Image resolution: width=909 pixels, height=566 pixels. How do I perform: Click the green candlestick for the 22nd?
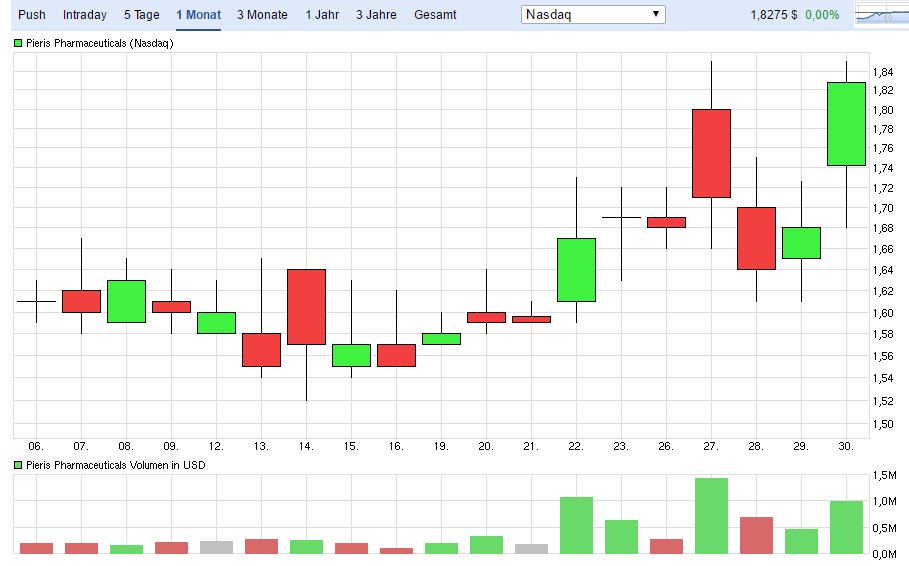point(576,269)
